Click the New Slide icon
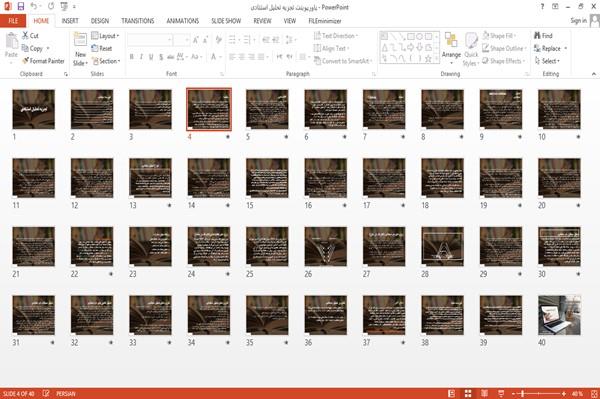Image resolution: width=600 pixels, height=399 pixels. coord(80,39)
